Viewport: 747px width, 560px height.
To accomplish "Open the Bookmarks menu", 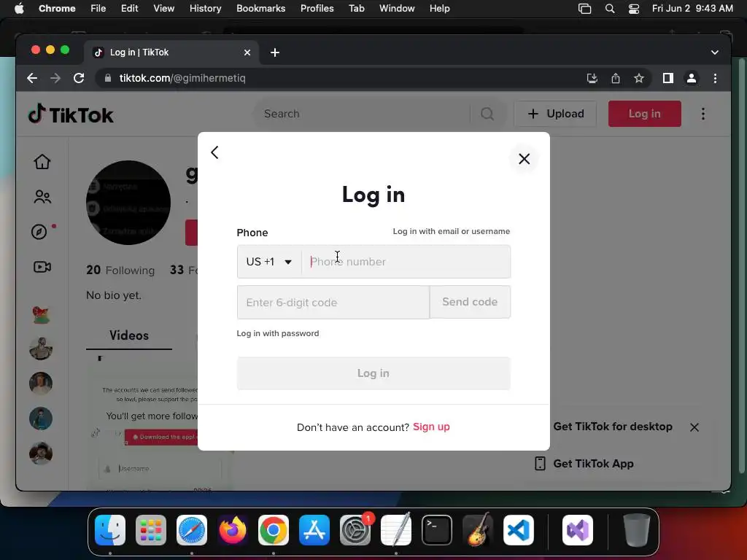I will 260,8.
